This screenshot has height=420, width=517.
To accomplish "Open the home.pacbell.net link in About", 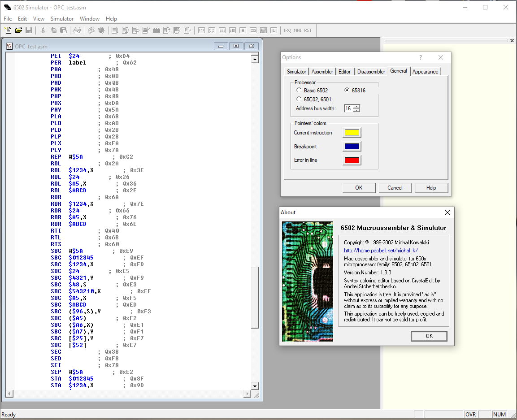I will [380, 251].
